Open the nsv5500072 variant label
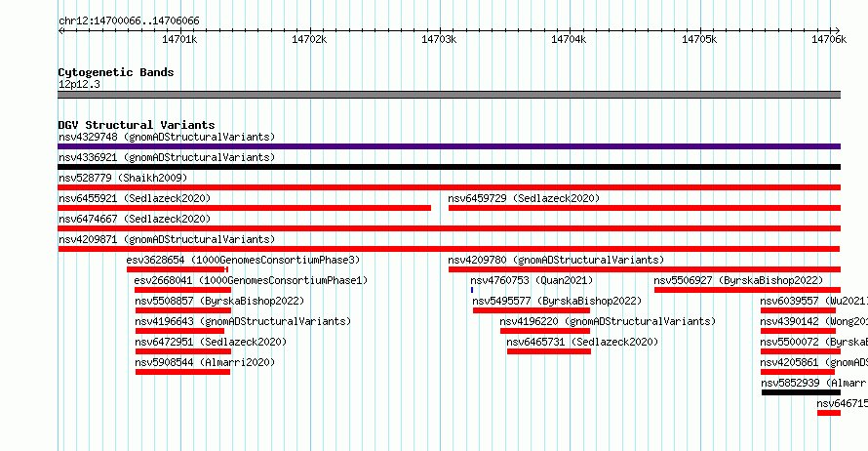868x451 pixels. pos(813,342)
